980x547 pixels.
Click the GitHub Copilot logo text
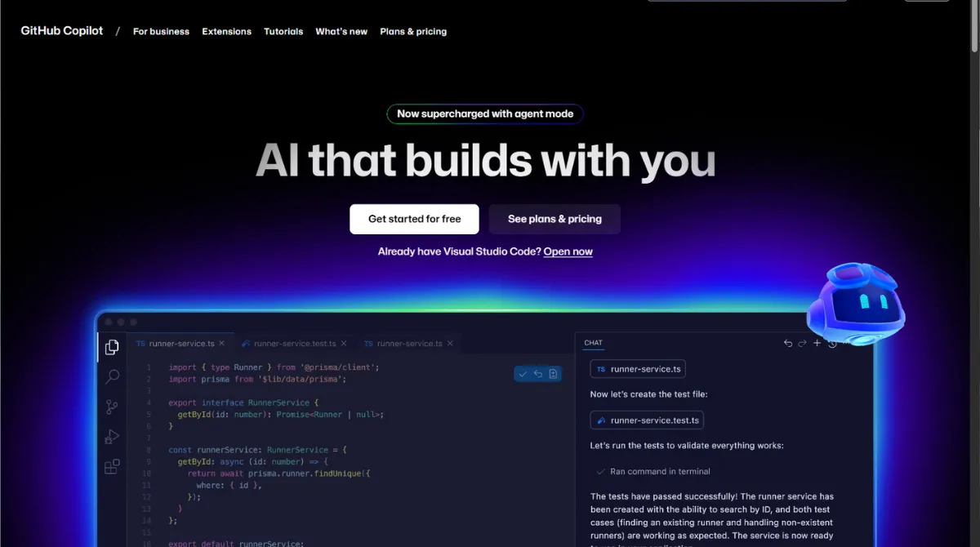pos(62,30)
